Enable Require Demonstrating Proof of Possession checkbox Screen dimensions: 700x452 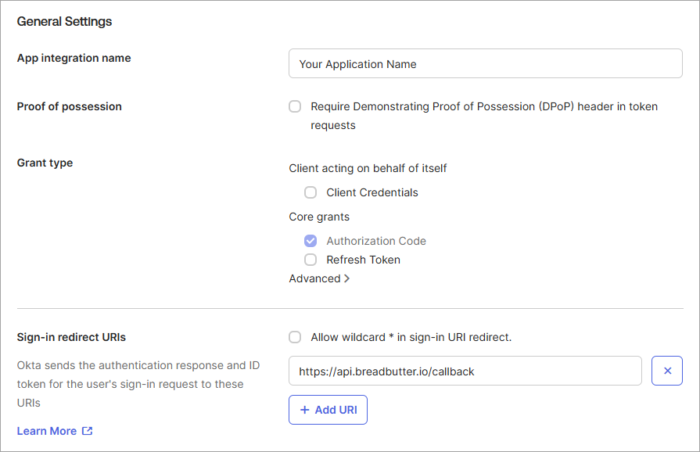(295, 106)
